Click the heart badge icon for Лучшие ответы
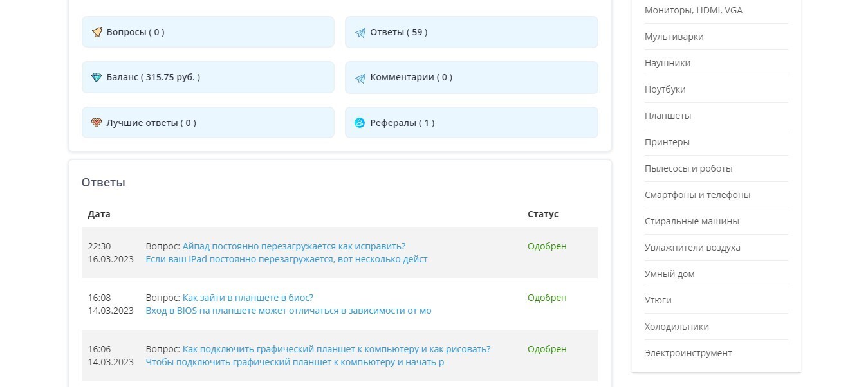Viewport: 868px width, 387px height. click(97, 122)
